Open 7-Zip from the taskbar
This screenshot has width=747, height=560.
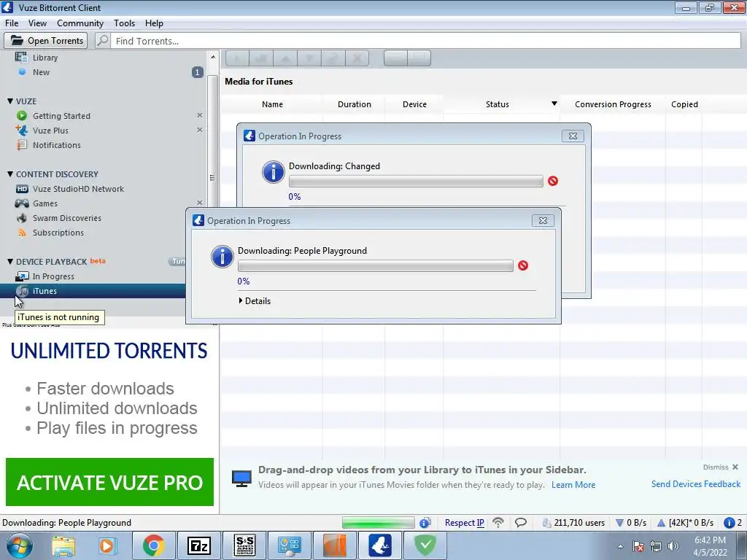click(199, 545)
